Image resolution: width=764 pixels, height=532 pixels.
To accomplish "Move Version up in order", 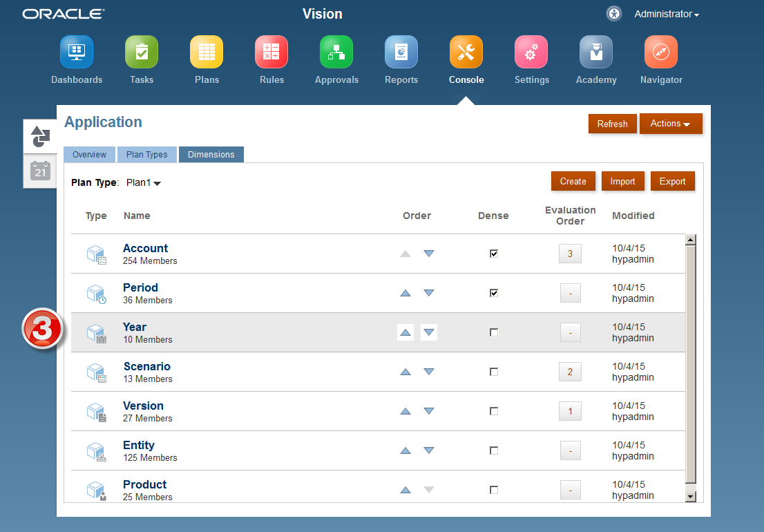I will pos(405,411).
